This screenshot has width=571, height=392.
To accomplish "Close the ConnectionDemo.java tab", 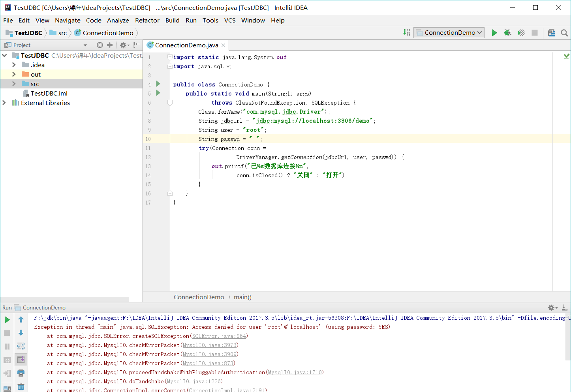I will click(x=223, y=45).
